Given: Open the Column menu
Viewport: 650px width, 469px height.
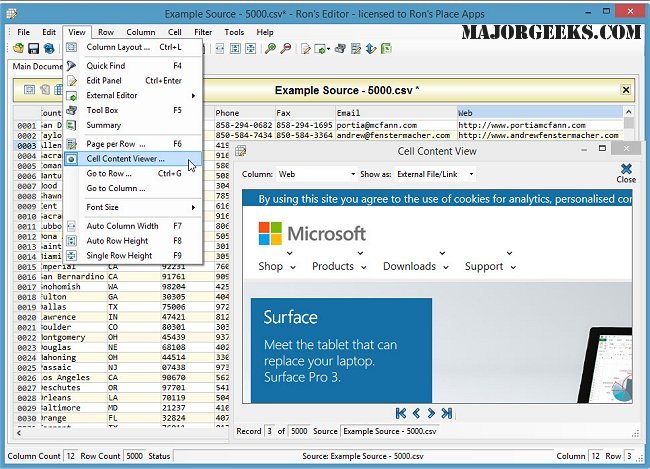Looking at the screenshot, I should pos(141,32).
